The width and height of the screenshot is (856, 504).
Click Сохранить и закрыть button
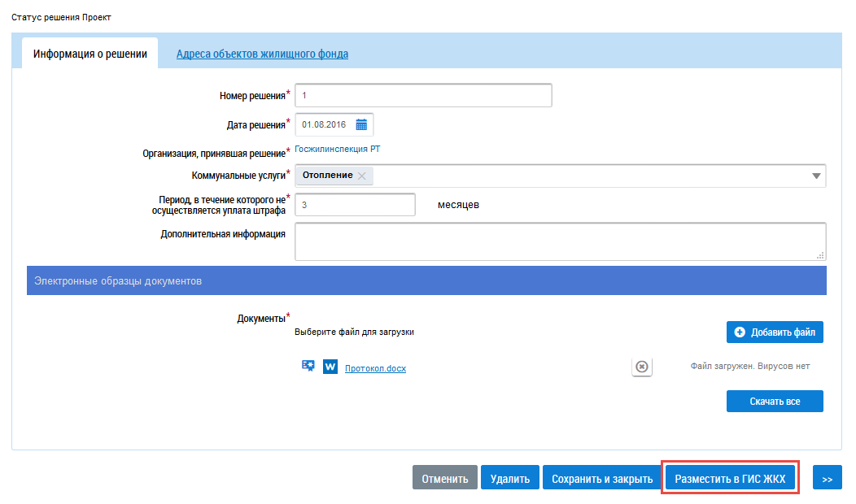coord(602,478)
